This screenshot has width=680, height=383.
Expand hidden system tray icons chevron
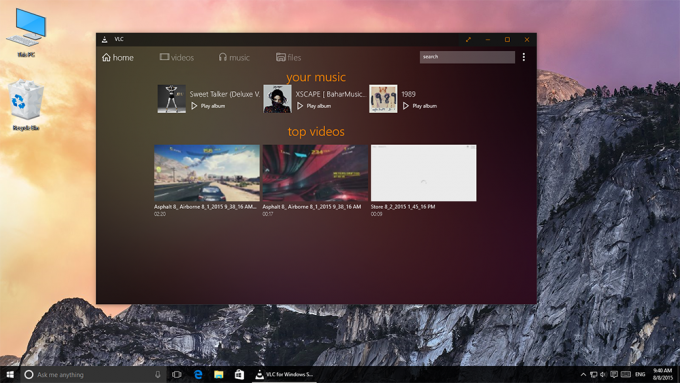(x=583, y=374)
